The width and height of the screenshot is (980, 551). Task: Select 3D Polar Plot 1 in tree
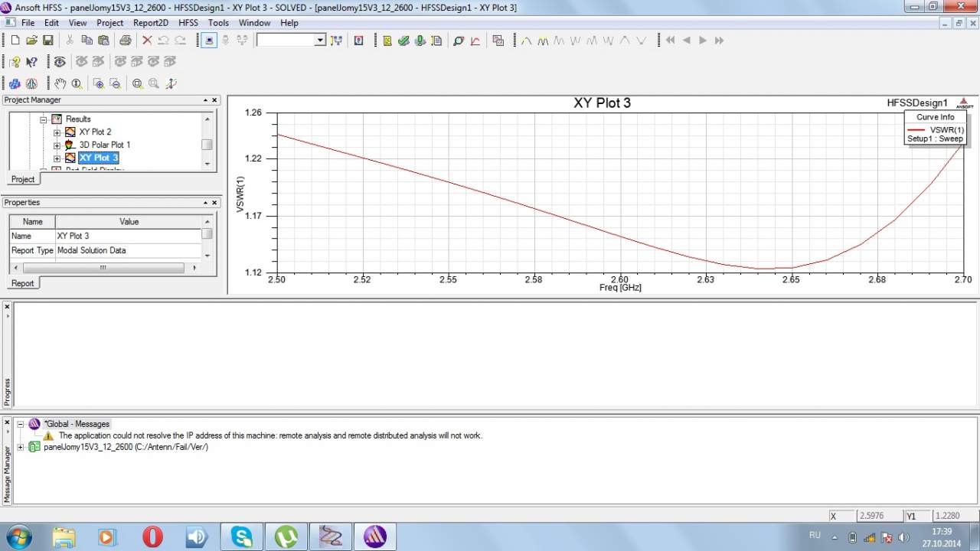point(104,145)
